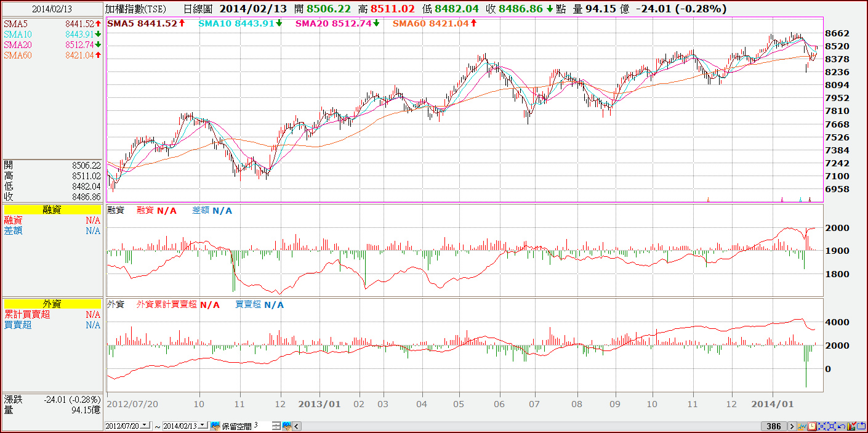
Task: Click the blue export arrow icon
Action: pos(861,426)
